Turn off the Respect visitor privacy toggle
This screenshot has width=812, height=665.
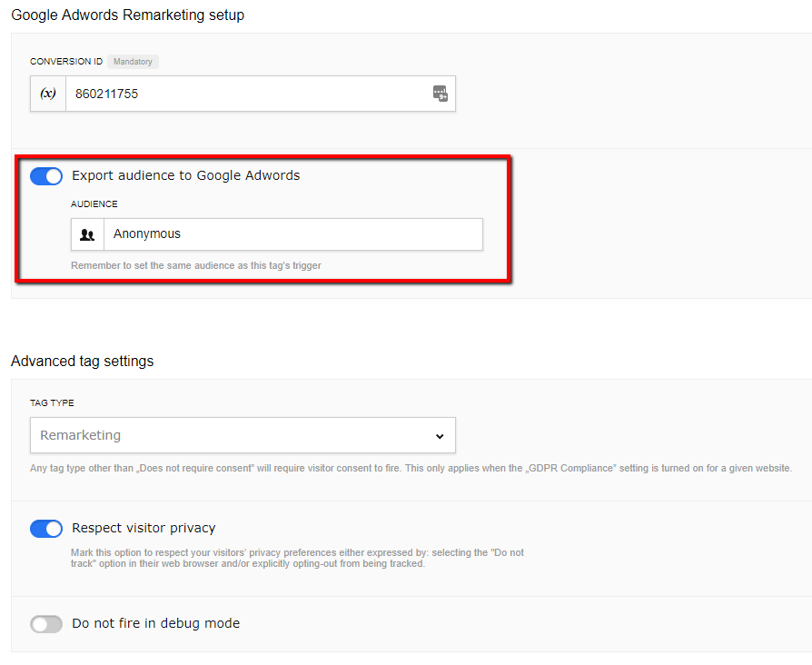click(46, 529)
